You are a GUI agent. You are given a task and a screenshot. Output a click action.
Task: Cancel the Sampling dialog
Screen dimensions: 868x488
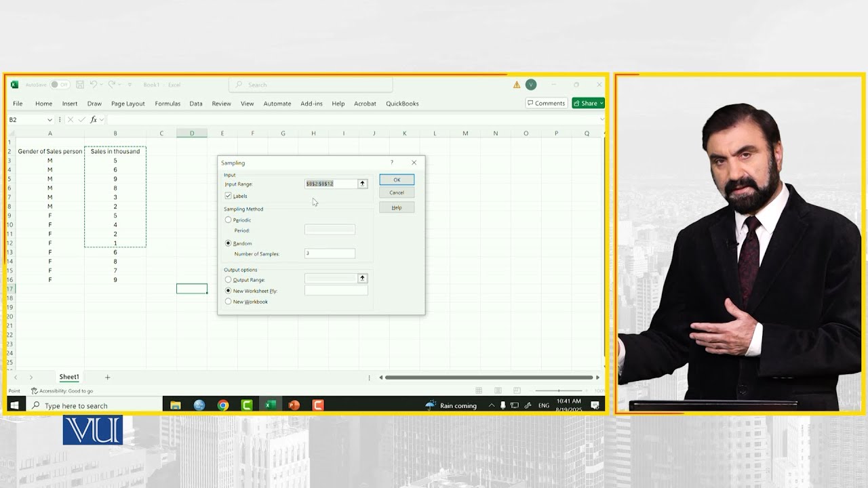click(x=397, y=192)
